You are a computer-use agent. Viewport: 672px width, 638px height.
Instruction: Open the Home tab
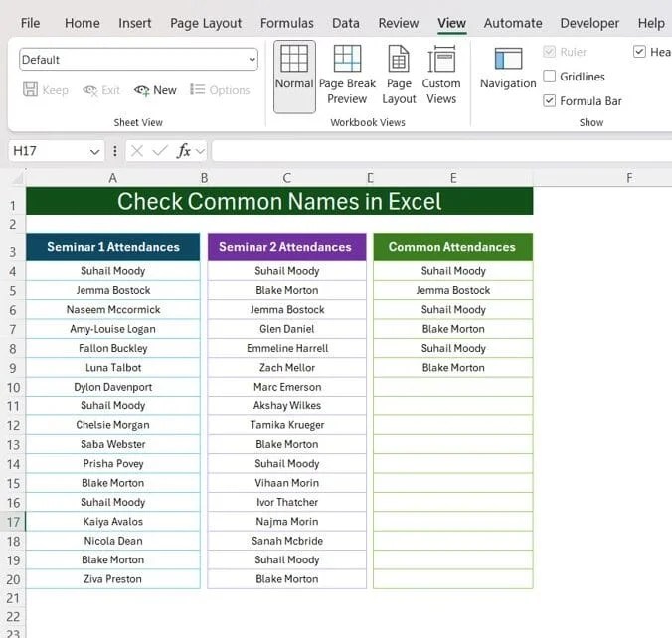tap(83, 23)
